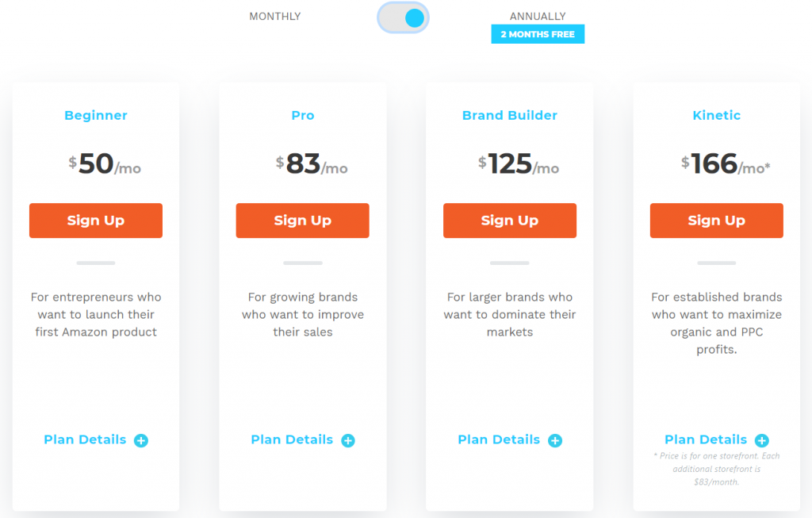Expand Plan Details for the Kinetic plan

(706, 439)
